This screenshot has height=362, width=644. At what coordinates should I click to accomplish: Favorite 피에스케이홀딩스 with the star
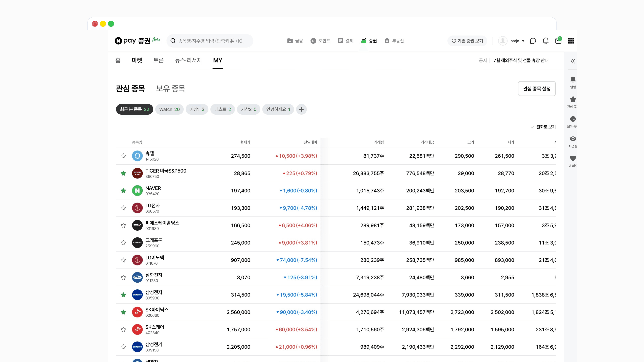[123, 225]
